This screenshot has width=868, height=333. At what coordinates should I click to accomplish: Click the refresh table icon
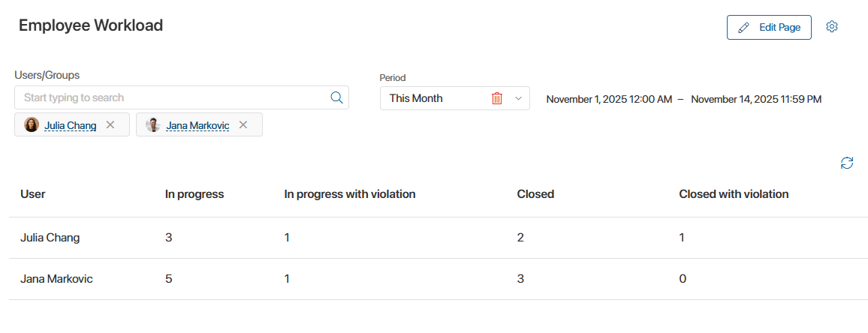(x=847, y=163)
